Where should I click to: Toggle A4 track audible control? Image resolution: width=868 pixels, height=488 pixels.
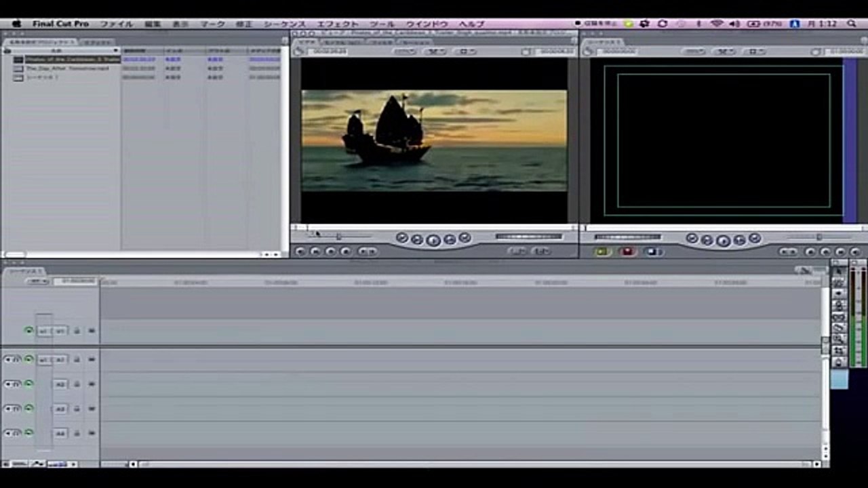(x=28, y=433)
